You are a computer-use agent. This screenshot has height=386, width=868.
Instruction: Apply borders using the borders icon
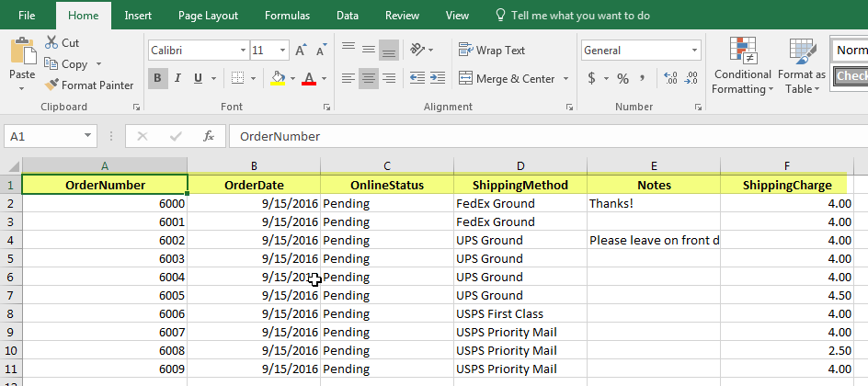pos(237,78)
